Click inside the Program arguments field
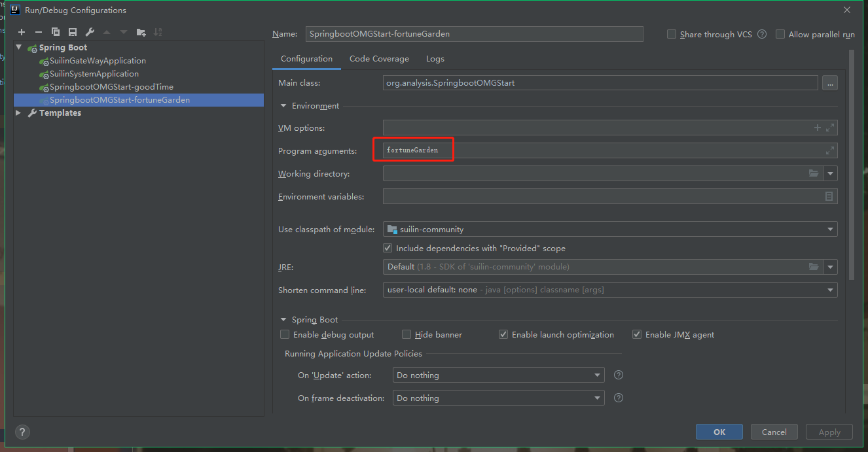The width and height of the screenshot is (868, 452). pos(589,150)
